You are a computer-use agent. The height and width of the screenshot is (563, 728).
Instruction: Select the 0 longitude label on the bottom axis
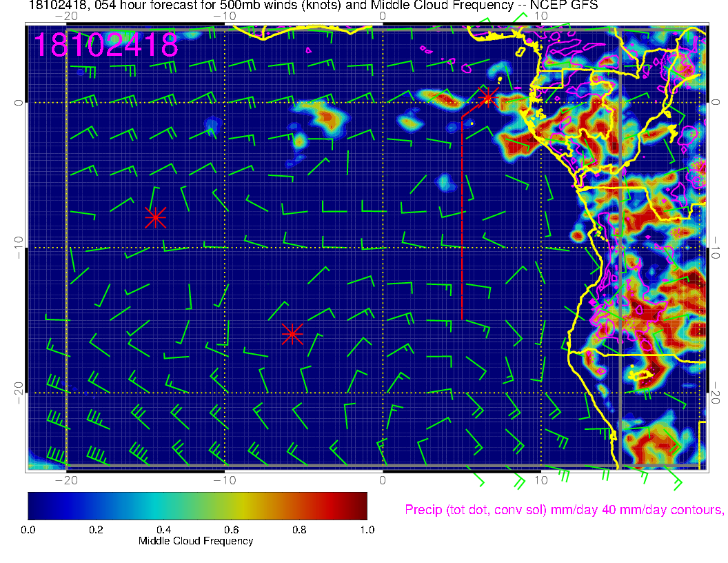pos(383,480)
